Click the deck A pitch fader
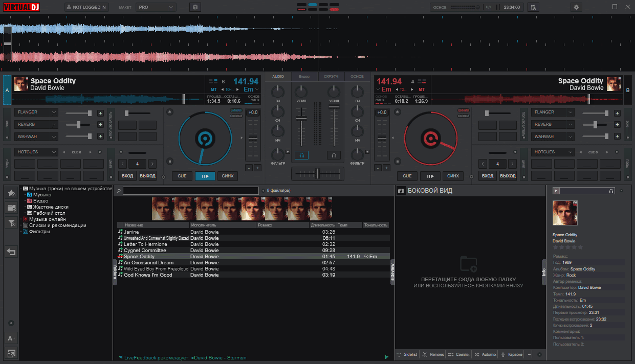This screenshot has width=635, height=364. tap(252, 139)
